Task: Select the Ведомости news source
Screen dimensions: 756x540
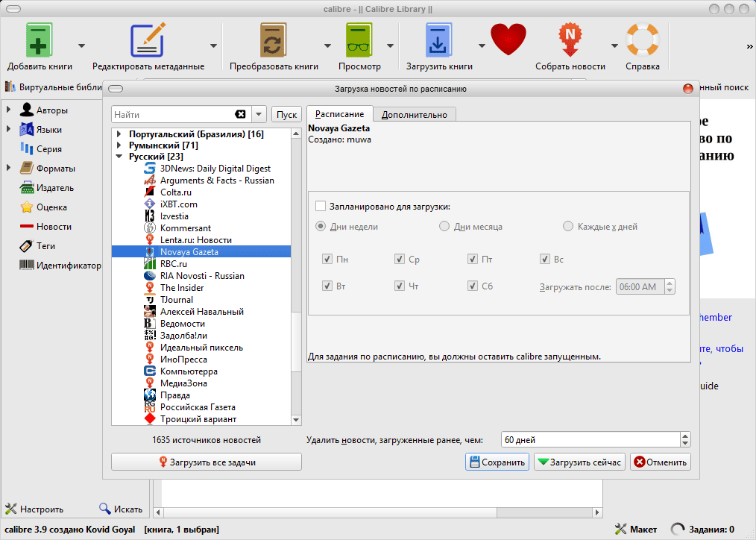Action: pos(183,324)
